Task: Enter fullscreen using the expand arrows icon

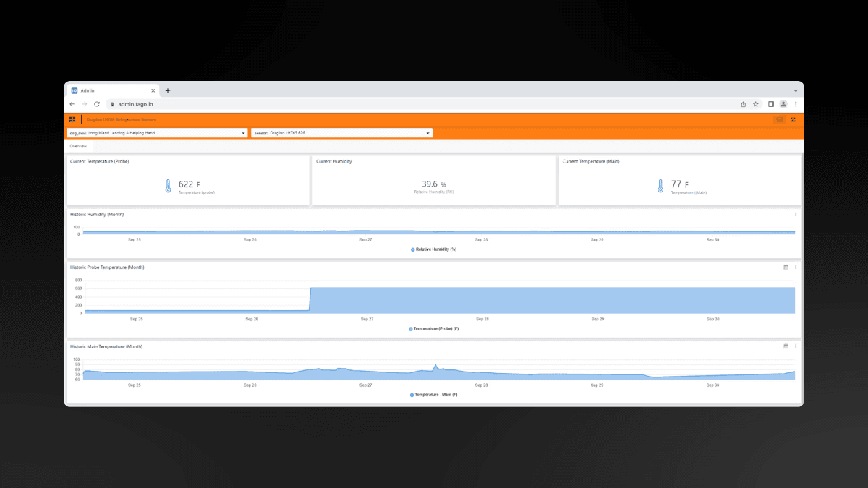Action: click(794, 119)
